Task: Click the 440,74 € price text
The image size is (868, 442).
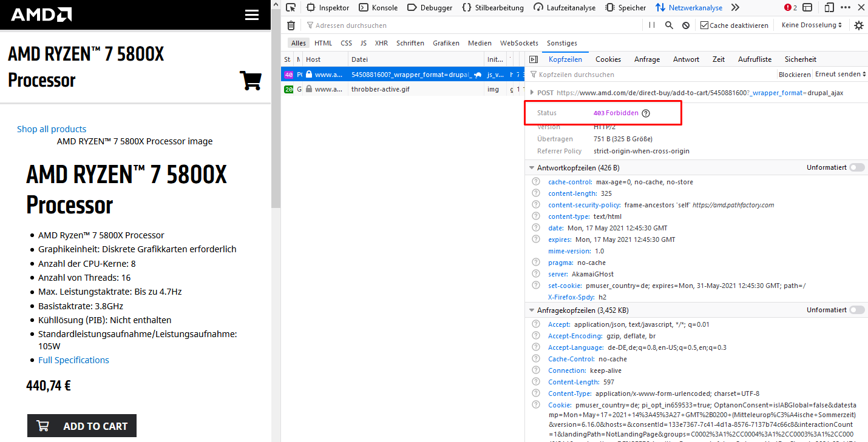Action: 49,386
